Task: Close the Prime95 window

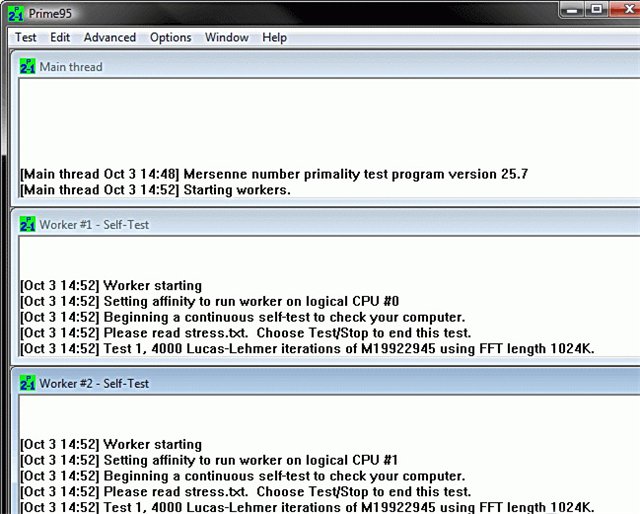Action: 626,9
